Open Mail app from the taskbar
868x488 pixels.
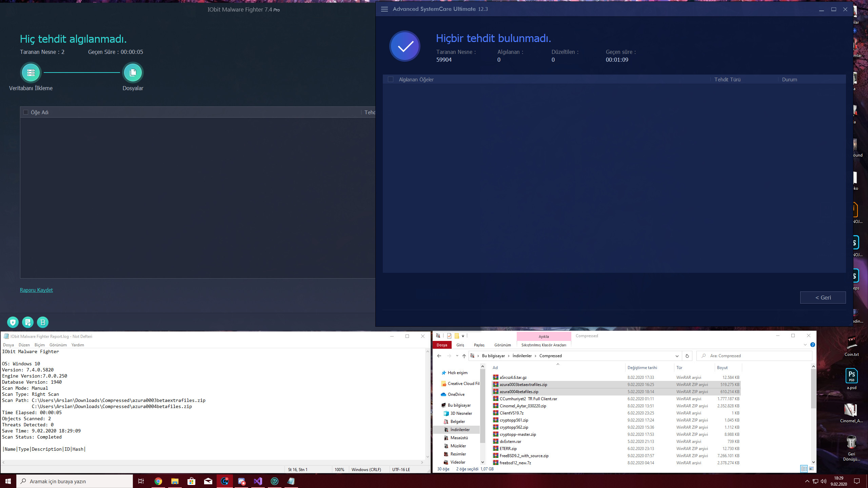(208, 481)
